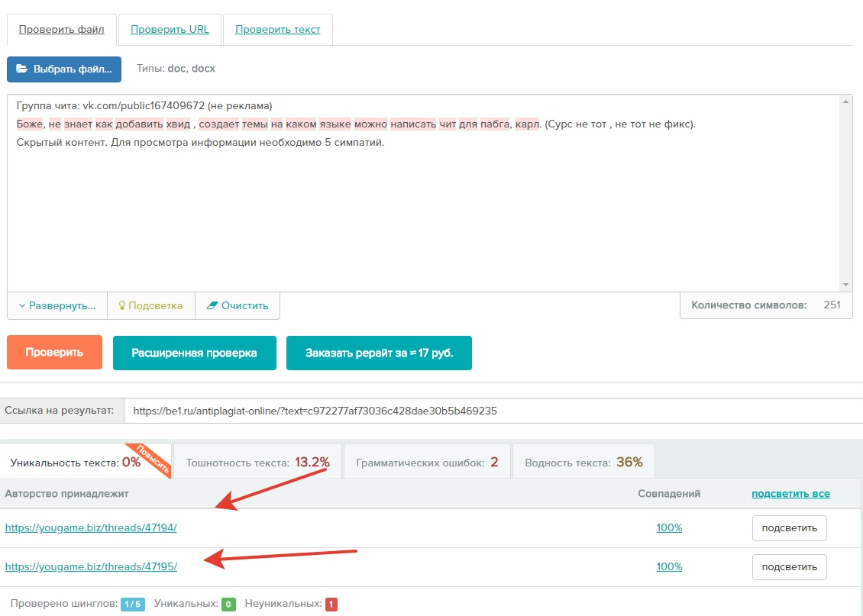
Task: Click the Повысить ribbon badge
Action: click(152, 460)
